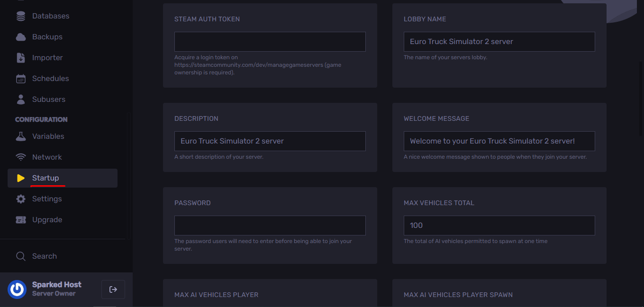
Task: Click the Max Vehicles Total field
Action: point(499,226)
